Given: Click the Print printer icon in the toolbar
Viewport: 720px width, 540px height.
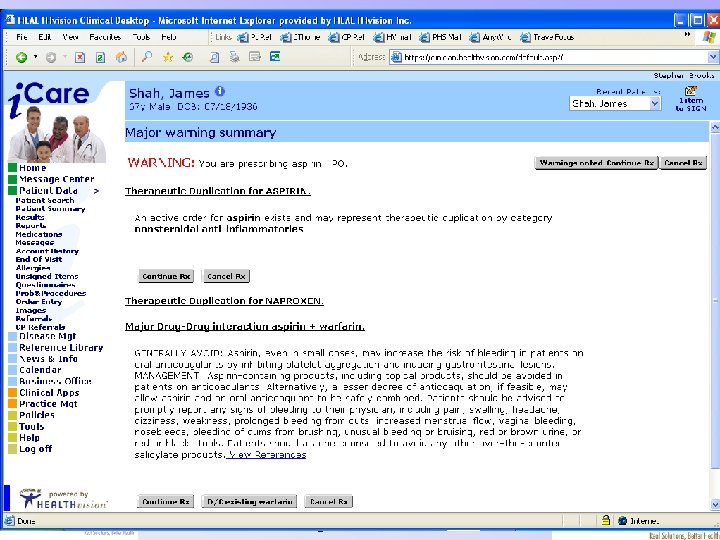Looking at the screenshot, I should pos(235,57).
